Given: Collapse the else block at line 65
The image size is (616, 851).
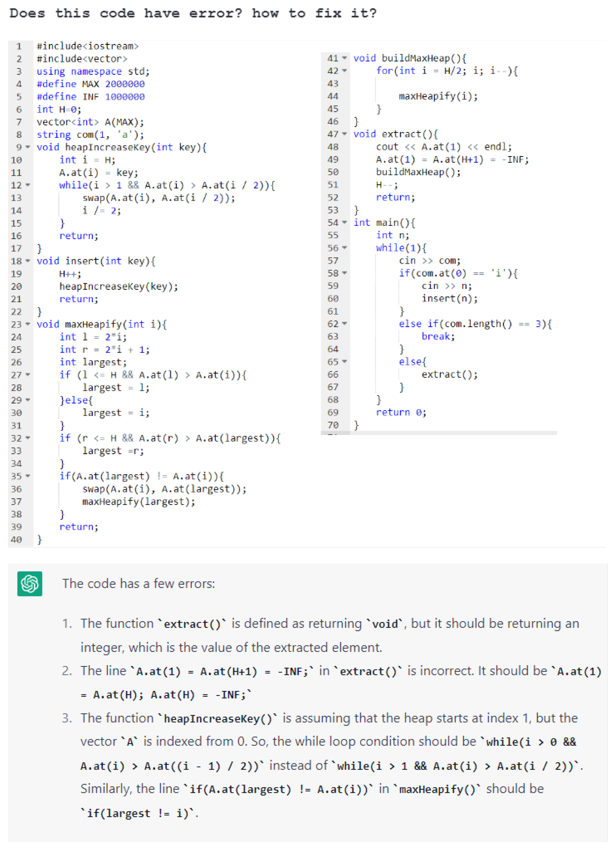Looking at the screenshot, I should pos(344,362).
